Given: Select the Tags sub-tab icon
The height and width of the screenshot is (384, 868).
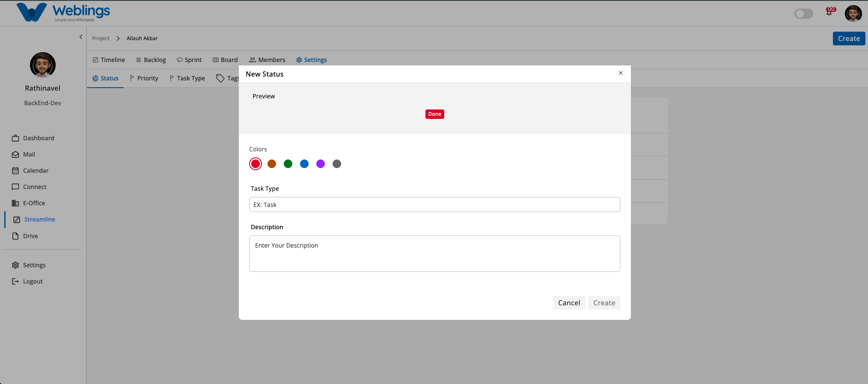Looking at the screenshot, I should pos(220,78).
